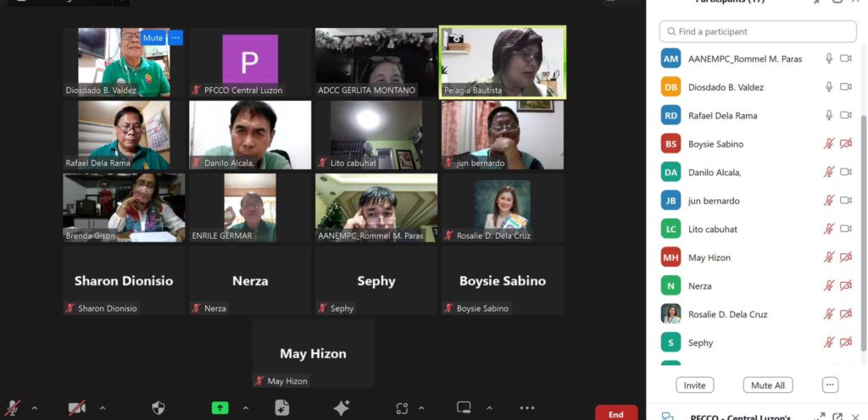
Task: Unmute your microphone in the bottom toolbar
Action: pyautogui.click(x=12, y=408)
